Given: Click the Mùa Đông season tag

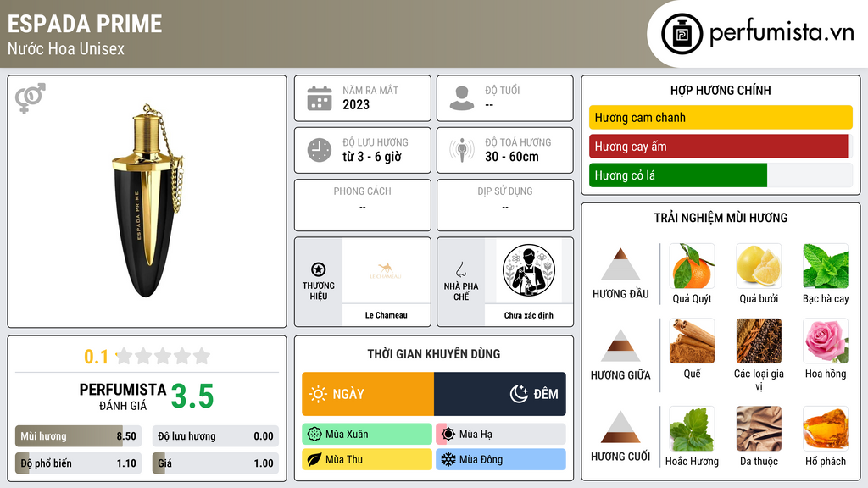Looking at the screenshot, I should tap(501, 459).
